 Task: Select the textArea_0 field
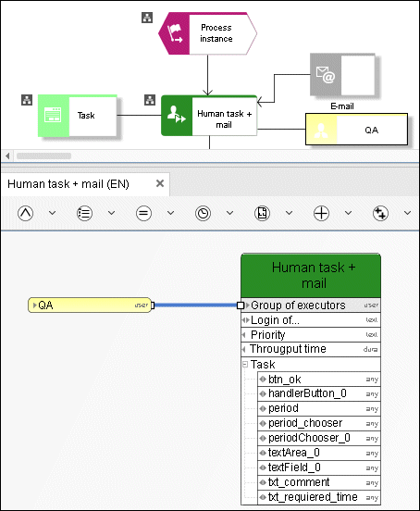(319, 453)
